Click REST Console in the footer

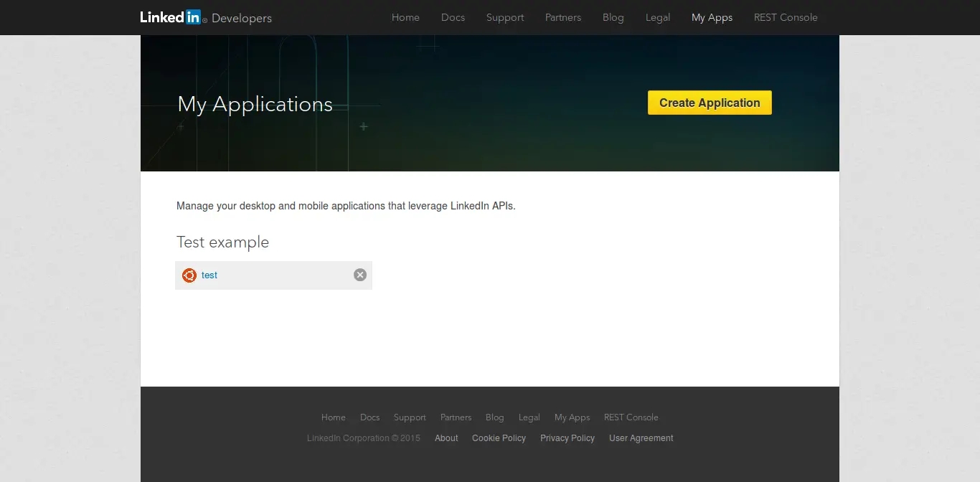(x=631, y=417)
